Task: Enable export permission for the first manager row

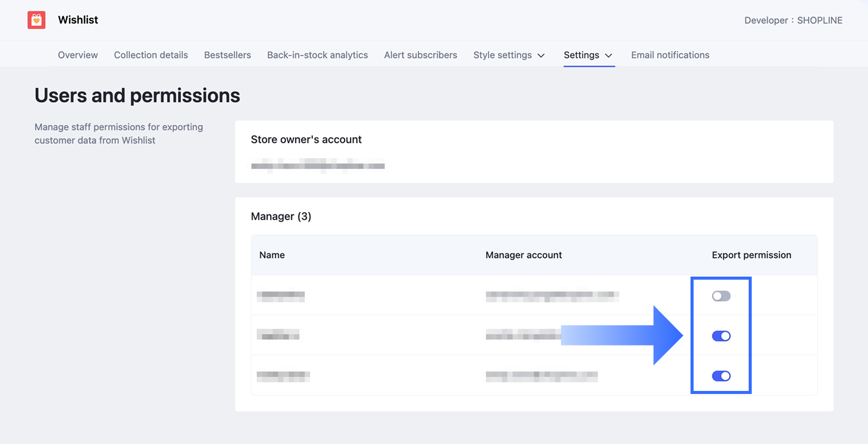Action: coord(721,296)
